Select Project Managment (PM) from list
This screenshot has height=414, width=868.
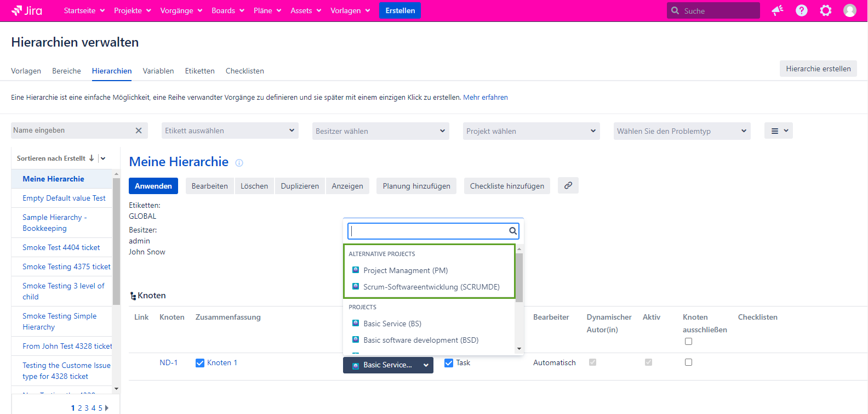[x=406, y=270]
